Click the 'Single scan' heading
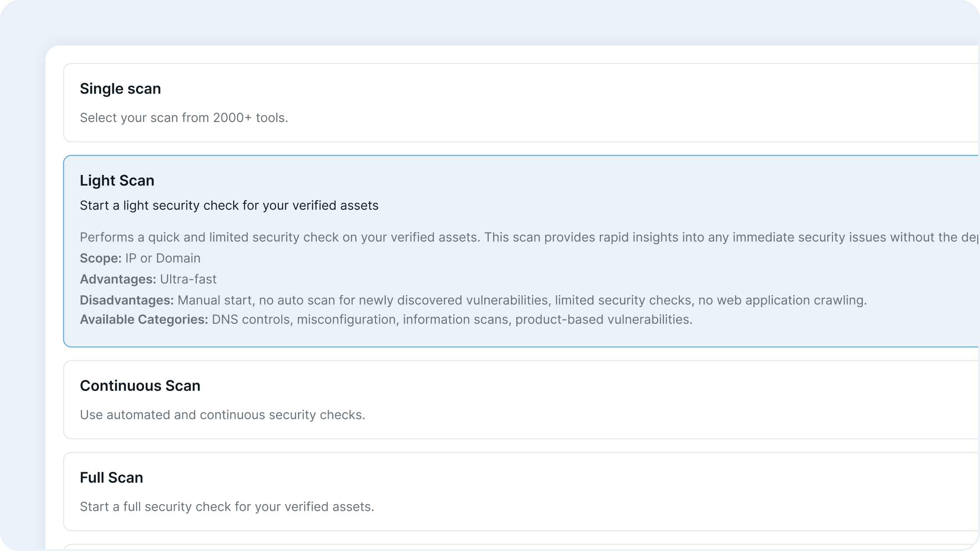 tap(120, 89)
